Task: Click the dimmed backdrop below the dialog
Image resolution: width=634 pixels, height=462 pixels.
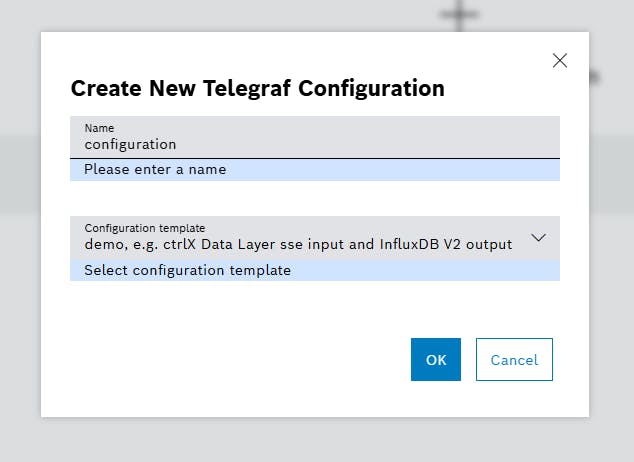Action: tap(315, 441)
